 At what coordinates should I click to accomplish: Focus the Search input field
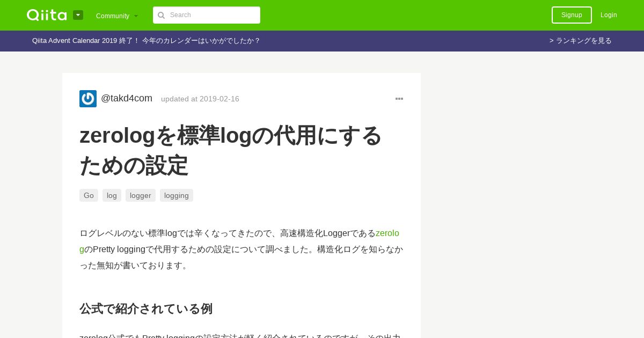pos(207,15)
